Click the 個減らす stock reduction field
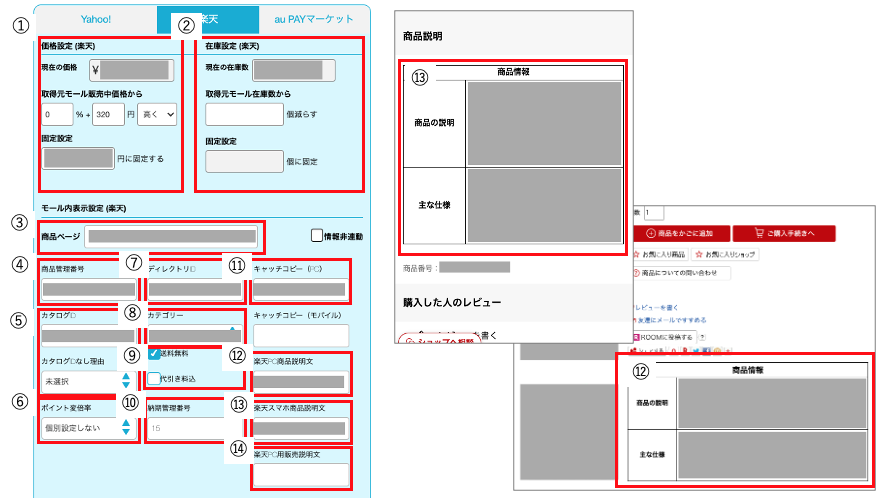 [x=244, y=114]
